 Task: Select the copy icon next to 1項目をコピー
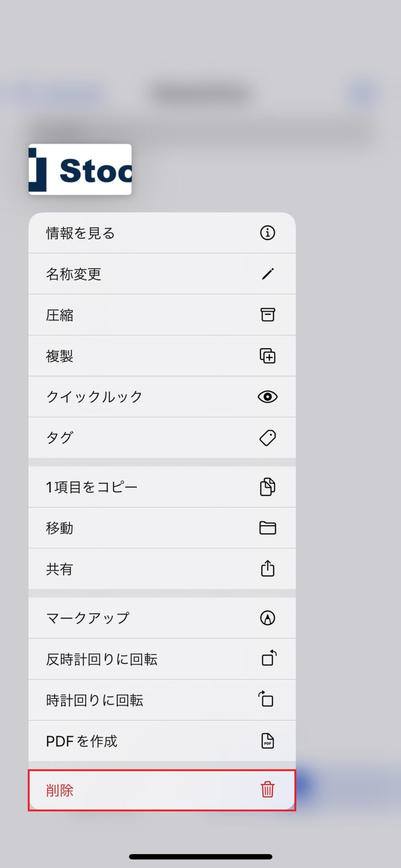click(267, 486)
